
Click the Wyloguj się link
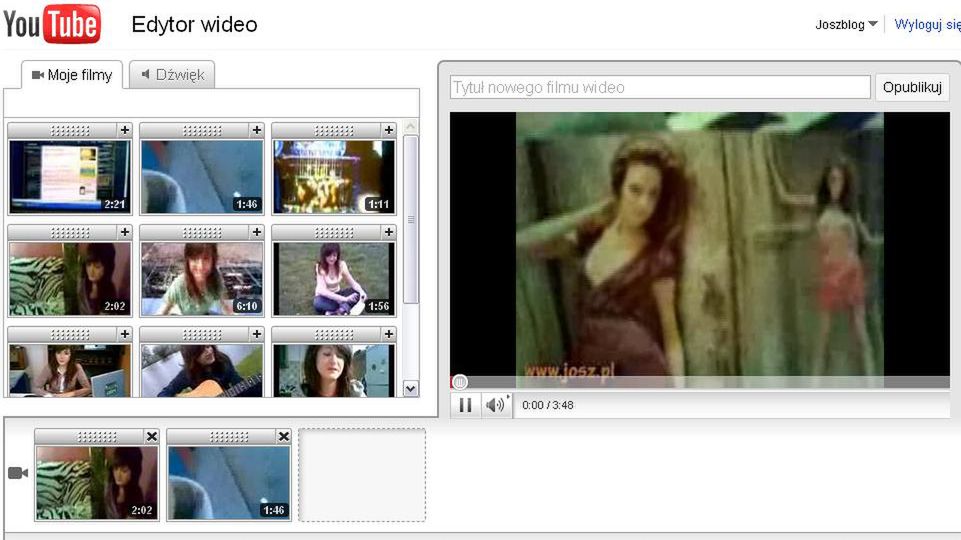tap(927, 25)
